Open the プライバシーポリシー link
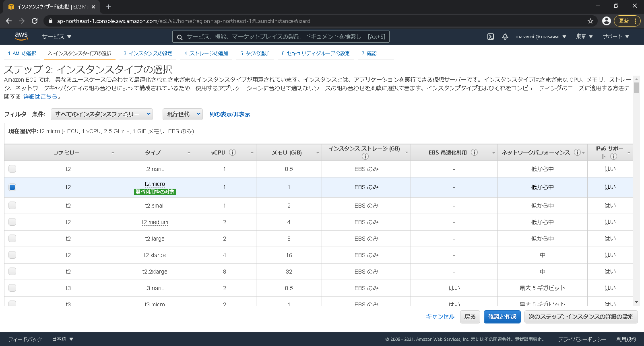Screen dimensions: 644x346 pyautogui.click(x=582, y=339)
